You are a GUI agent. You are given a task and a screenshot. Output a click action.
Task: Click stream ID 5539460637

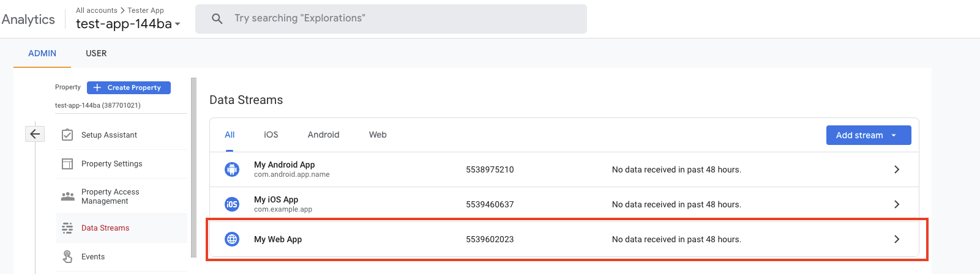coord(490,204)
